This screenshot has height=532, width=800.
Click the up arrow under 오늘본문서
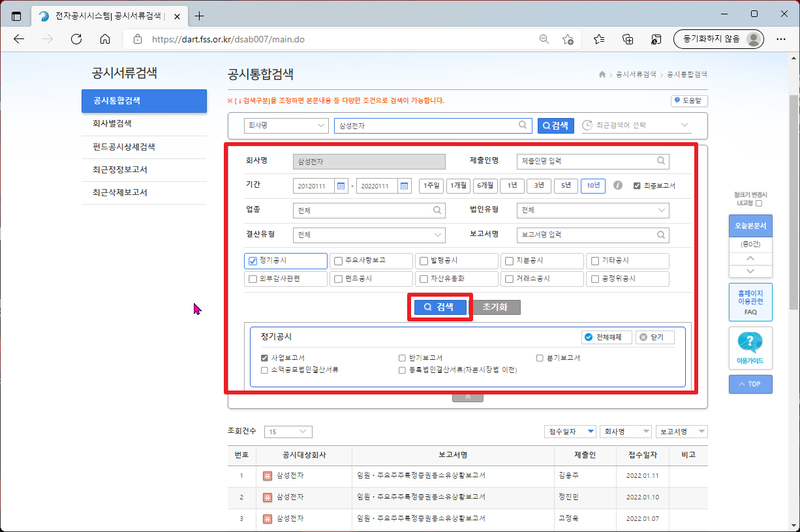point(750,259)
